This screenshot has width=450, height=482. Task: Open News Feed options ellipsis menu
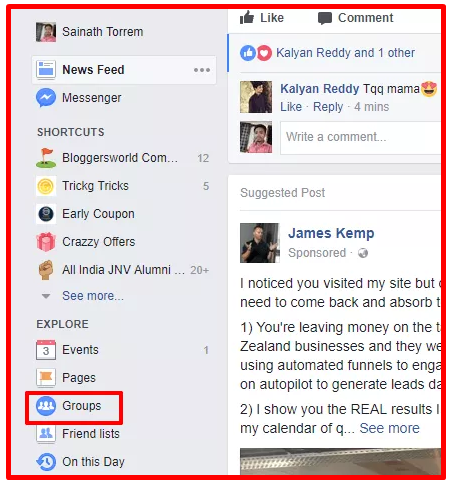pos(202,70)
